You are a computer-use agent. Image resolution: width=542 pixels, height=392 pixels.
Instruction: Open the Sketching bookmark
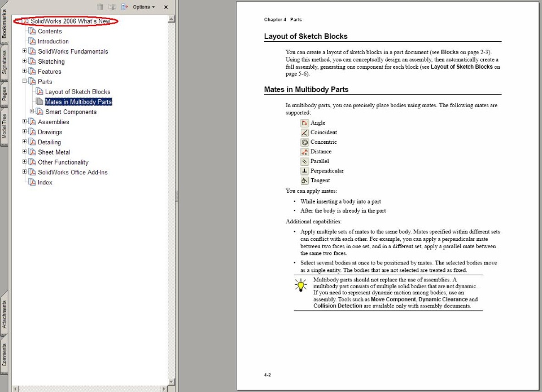pyautogui.click(x=51, y=61)
